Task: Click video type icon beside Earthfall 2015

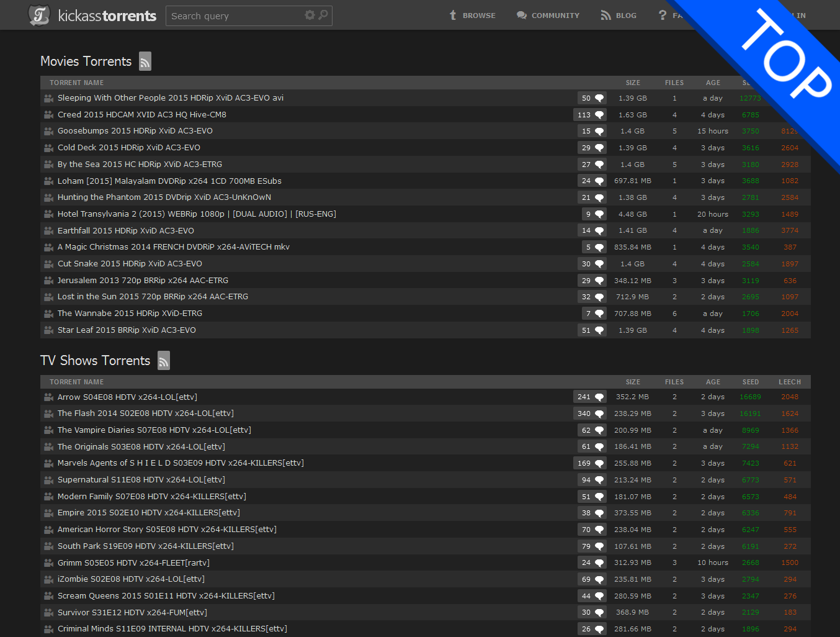Action: (x=48, y=230)
